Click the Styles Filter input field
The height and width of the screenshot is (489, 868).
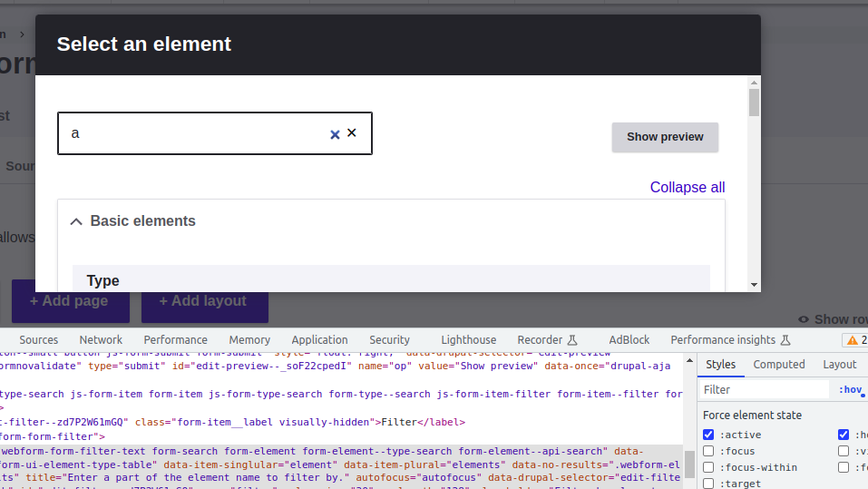pyautogui.click(x=764, y=389)
